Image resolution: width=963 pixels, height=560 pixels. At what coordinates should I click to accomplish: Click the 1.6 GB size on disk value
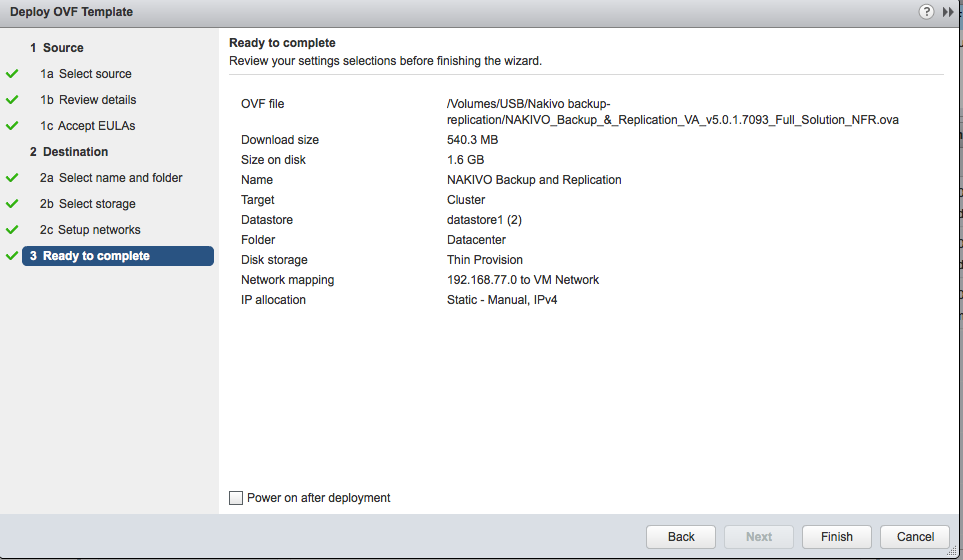coord(466,160)
